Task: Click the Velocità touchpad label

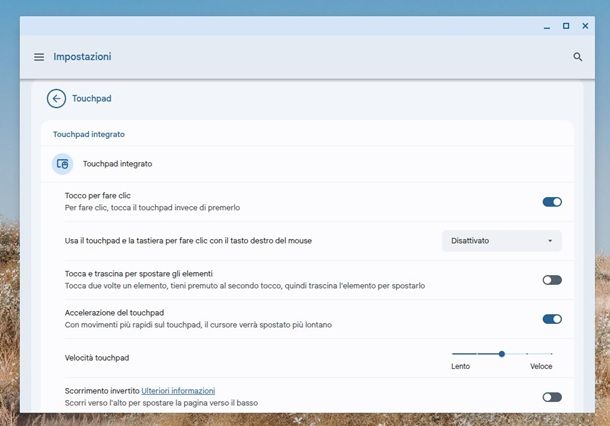Action: coord(97,358)
